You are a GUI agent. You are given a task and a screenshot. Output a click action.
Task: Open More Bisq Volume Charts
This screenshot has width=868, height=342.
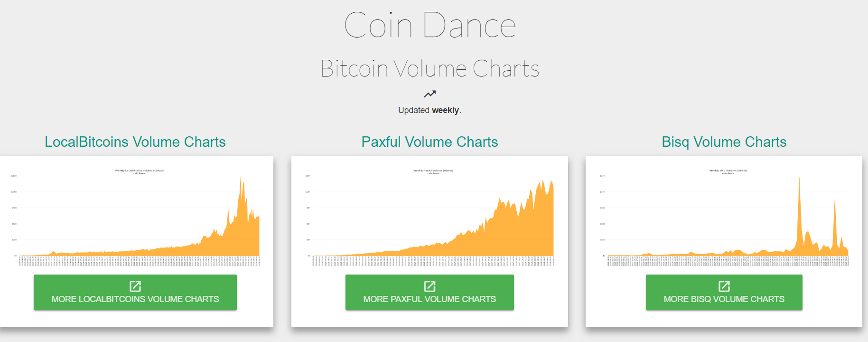coord(724,293)
